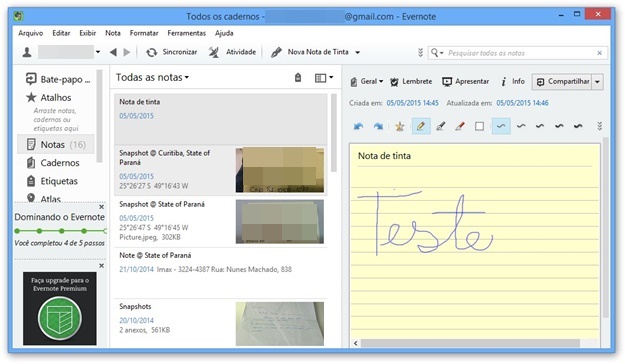
Task: Show hidden toolbar items chevron near search
Action: tap(420, 53)
